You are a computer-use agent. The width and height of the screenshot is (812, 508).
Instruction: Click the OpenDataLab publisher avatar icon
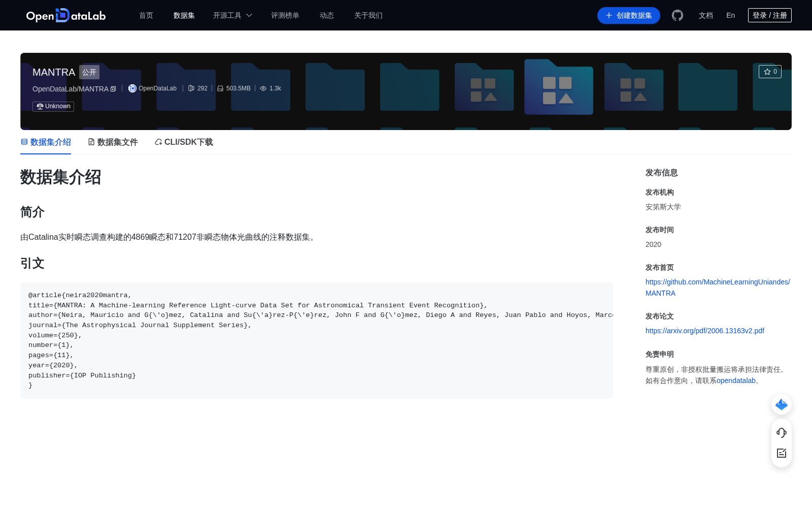click(132, 88)
